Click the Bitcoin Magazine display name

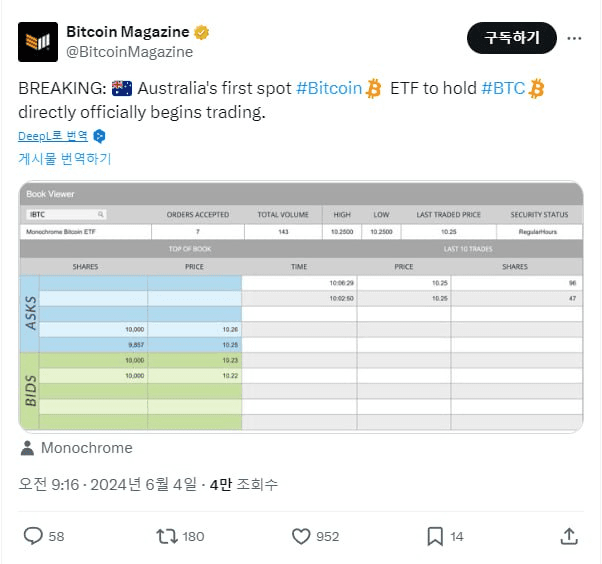127,32
